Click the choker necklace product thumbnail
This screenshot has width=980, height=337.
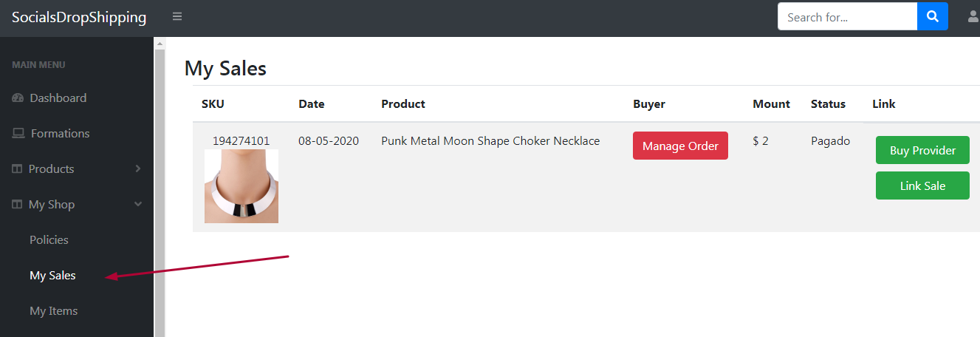click(241, 186)
